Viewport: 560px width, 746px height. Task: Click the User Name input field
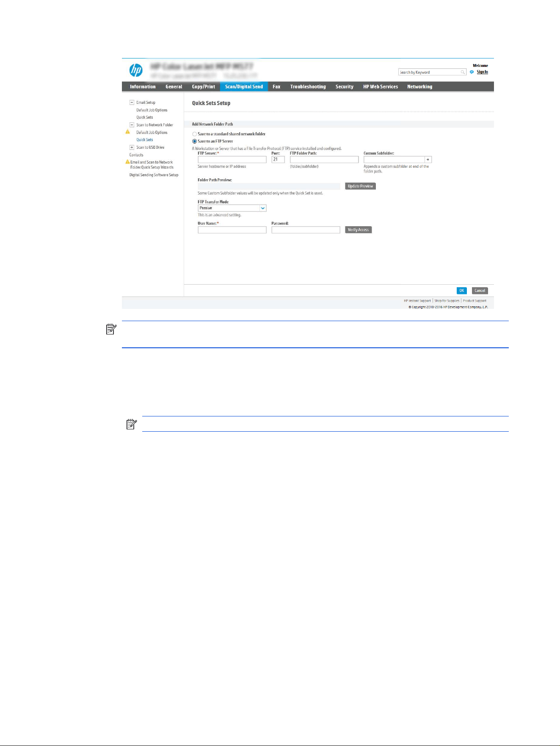pos(232,230)
